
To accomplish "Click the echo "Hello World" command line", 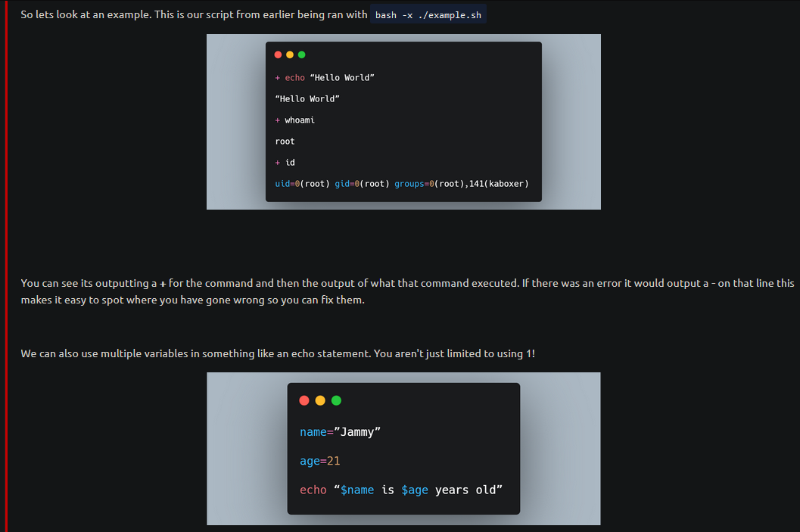I will pos(325,77).
